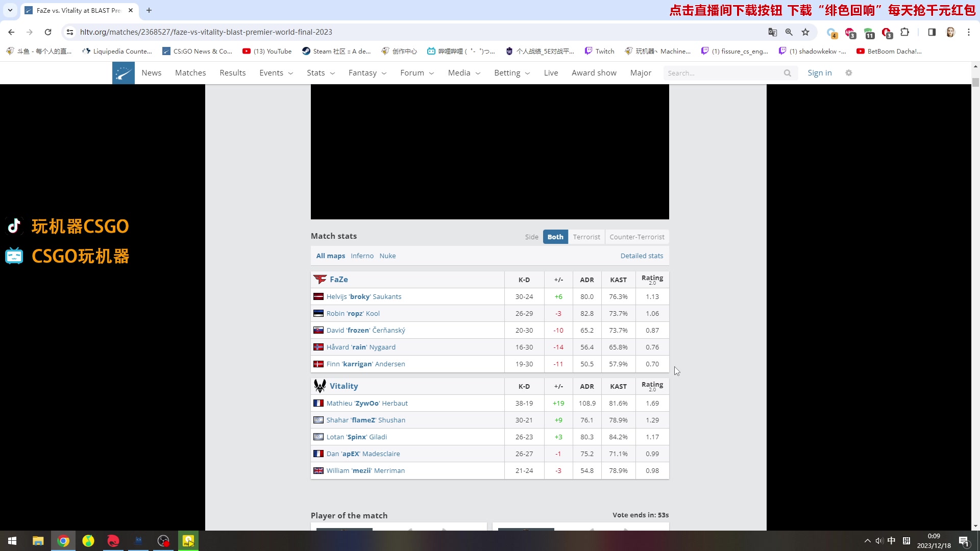Open Results in the navigation bar
The width and height of the screenshot is (980, 551).
(x=233, y=73)
